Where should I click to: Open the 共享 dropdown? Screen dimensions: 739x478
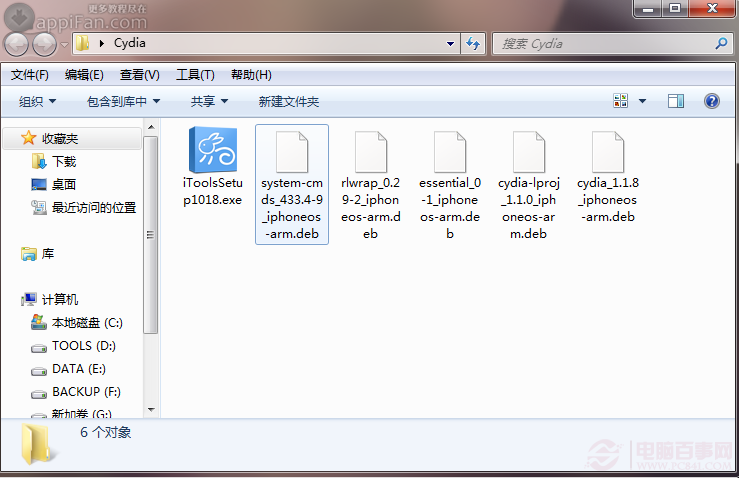[x=209, y=101]
